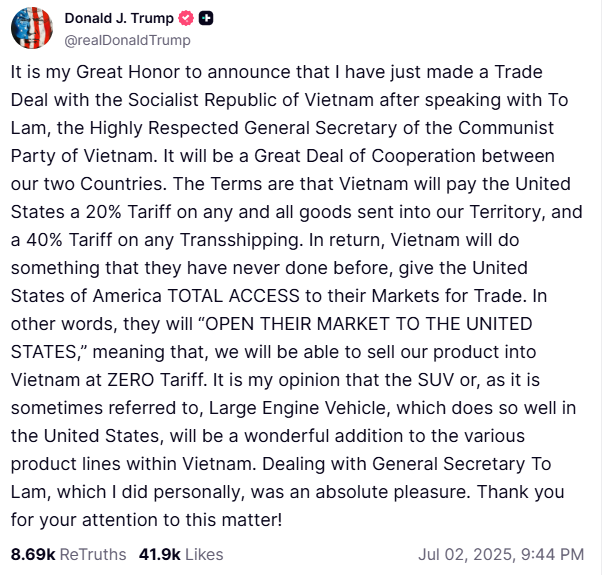View the 8.69k ReTruths list
Viewport: 602px width, 575px height.
point(68,554)
